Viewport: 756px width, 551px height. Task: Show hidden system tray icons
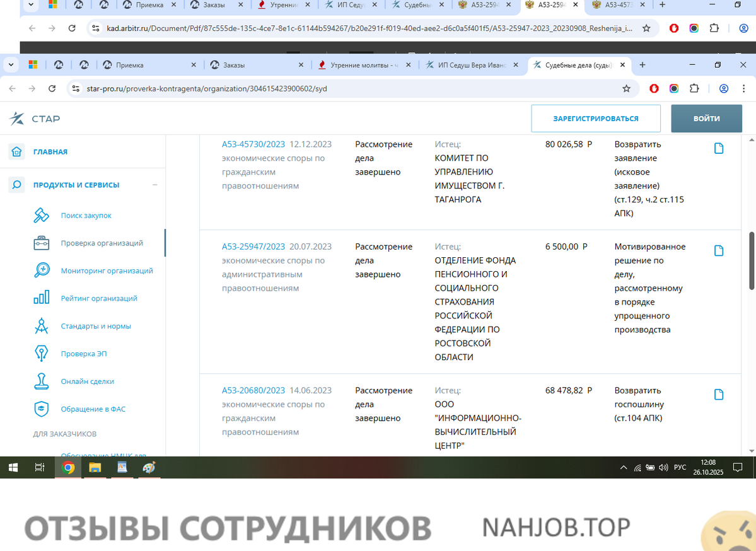click(624, 468)
